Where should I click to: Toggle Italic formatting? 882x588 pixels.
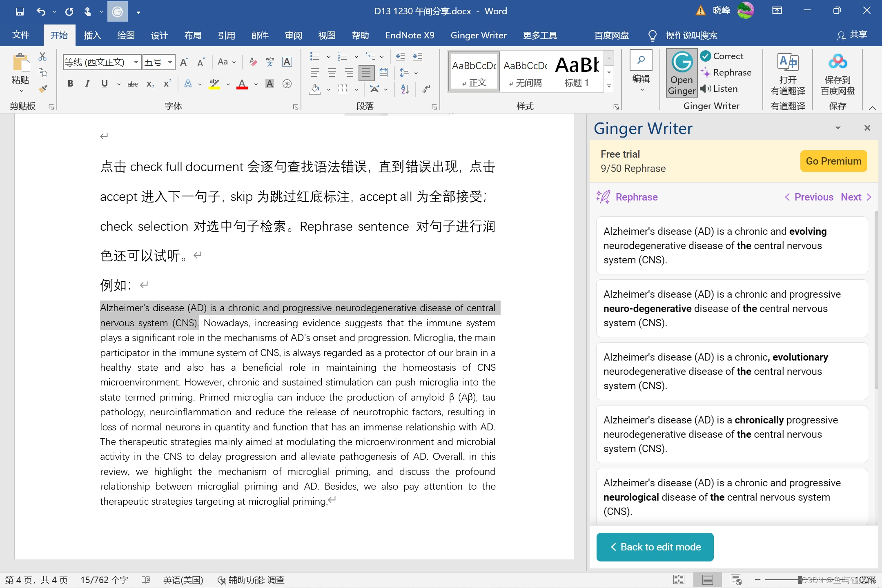87,84
